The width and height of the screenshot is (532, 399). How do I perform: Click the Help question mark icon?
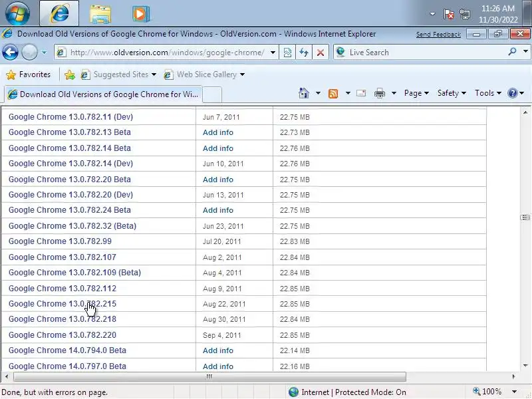pos(512,93)
